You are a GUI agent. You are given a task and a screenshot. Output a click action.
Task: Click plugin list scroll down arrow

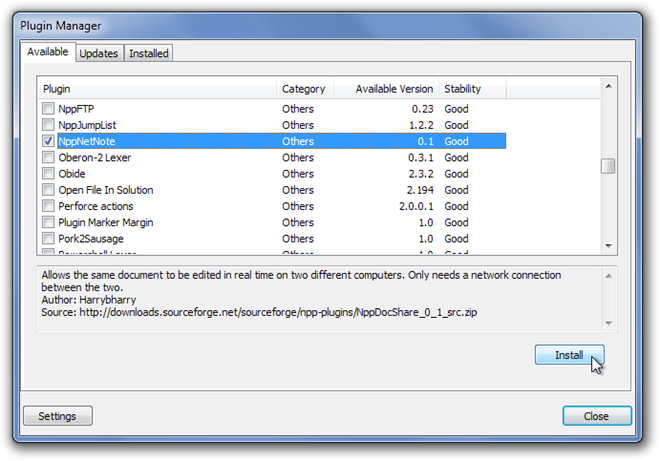coord(608,246)
